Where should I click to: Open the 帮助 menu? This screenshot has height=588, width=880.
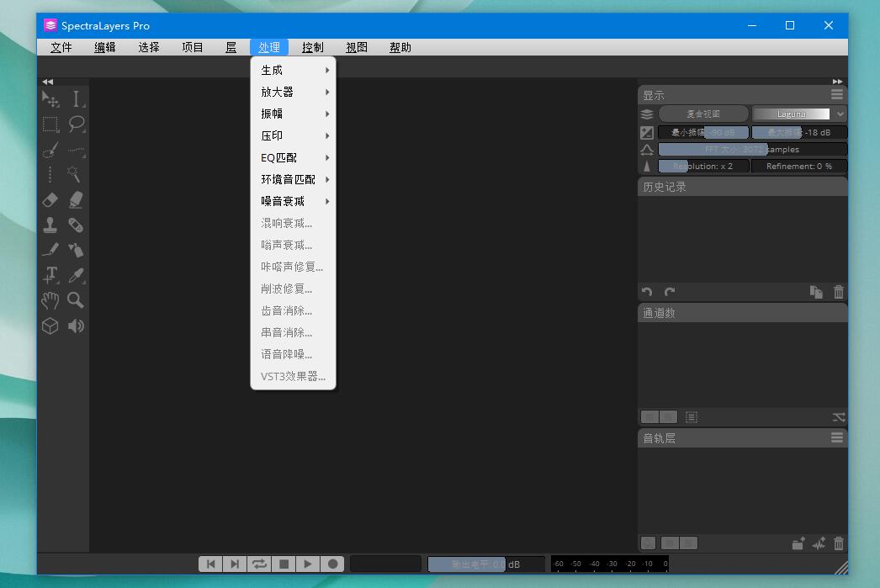point(400,48)
